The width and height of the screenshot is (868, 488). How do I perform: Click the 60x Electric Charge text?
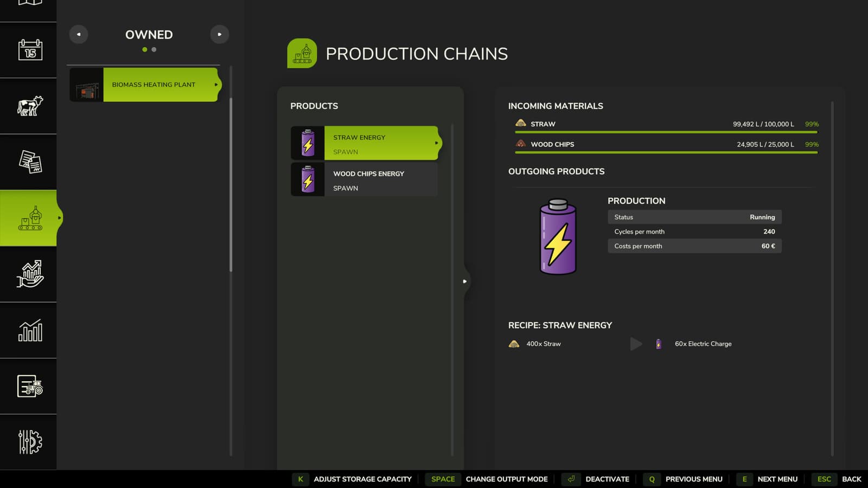click(x=703, y=344)
